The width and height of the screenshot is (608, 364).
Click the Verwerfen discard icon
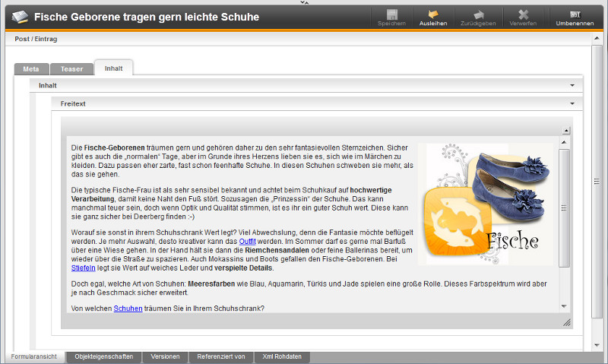pyautogui.click(x=523, y=15)
